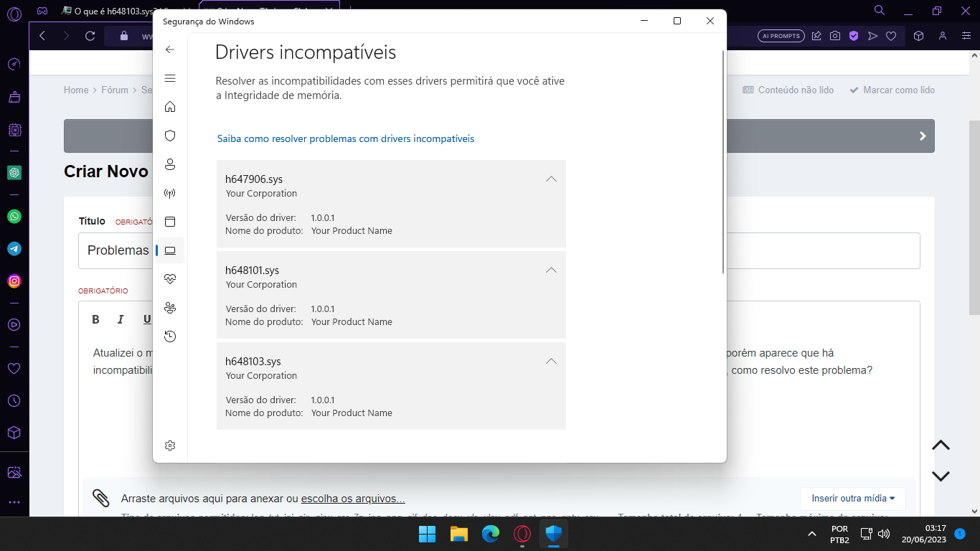The width and height of the screenshot is (980, 551).
Task: Open the three-dots sidebar setup
Action: (x=14, y=502)
